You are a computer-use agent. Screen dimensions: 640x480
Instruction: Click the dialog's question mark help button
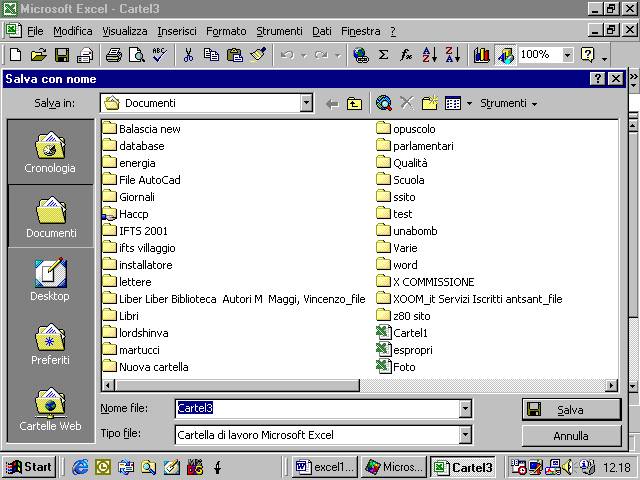pos(598,78)
